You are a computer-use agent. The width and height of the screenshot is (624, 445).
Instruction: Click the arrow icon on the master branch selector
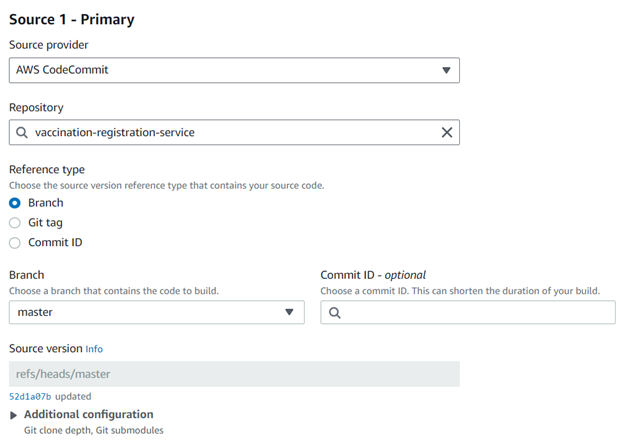(x=290, y=312)
